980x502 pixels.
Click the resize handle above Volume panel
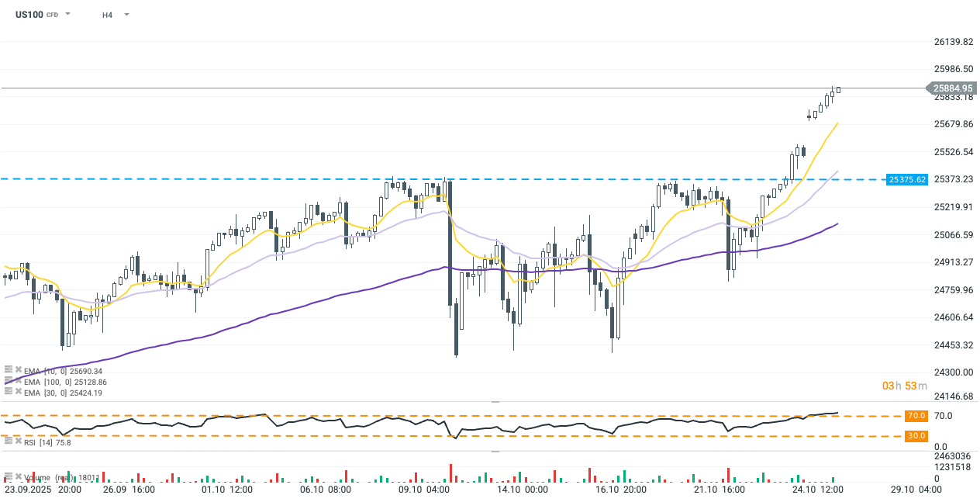click(495, 451)
